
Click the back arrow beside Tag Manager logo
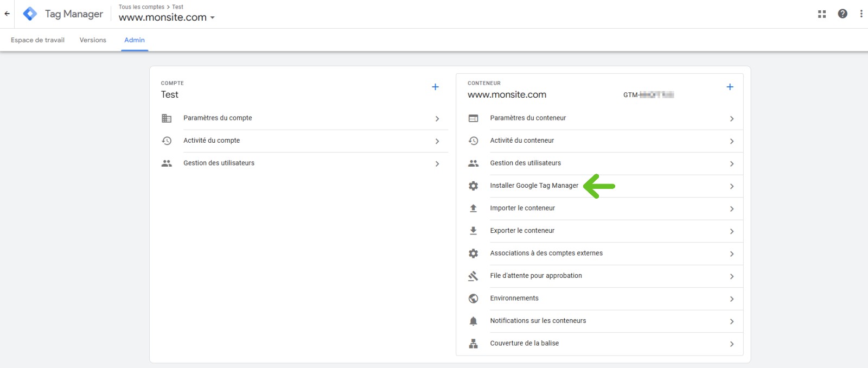[x=7, y=14]
